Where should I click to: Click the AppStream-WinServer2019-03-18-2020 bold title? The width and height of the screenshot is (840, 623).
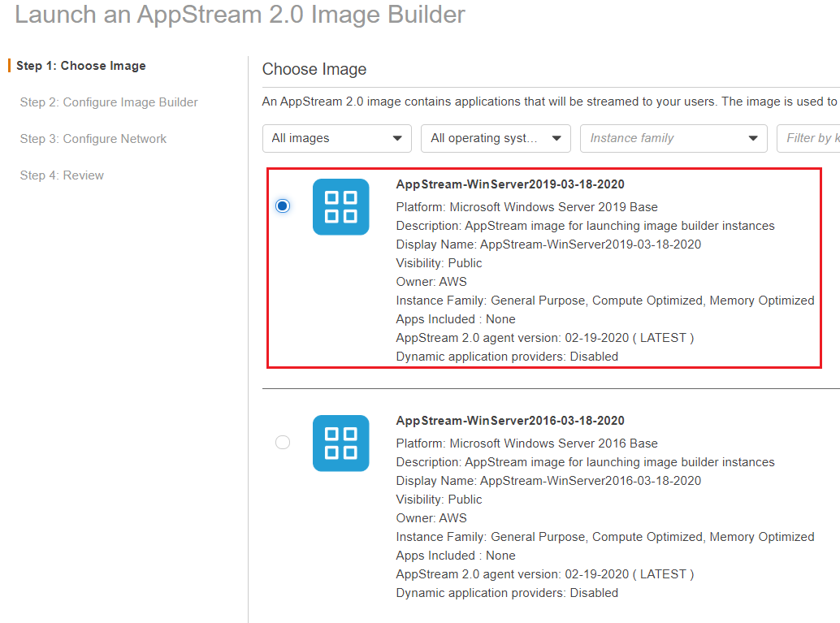[x=510, y=184]
